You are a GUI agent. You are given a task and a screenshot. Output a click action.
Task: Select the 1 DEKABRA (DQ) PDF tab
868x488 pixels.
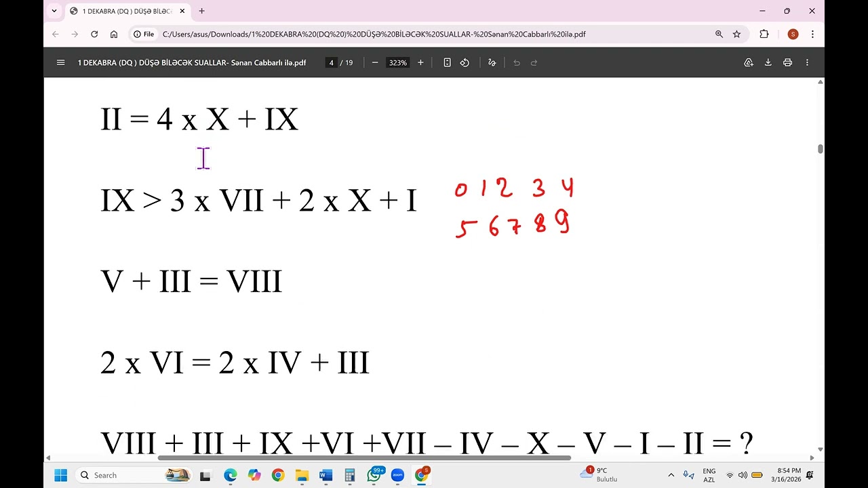click(127, 11)
